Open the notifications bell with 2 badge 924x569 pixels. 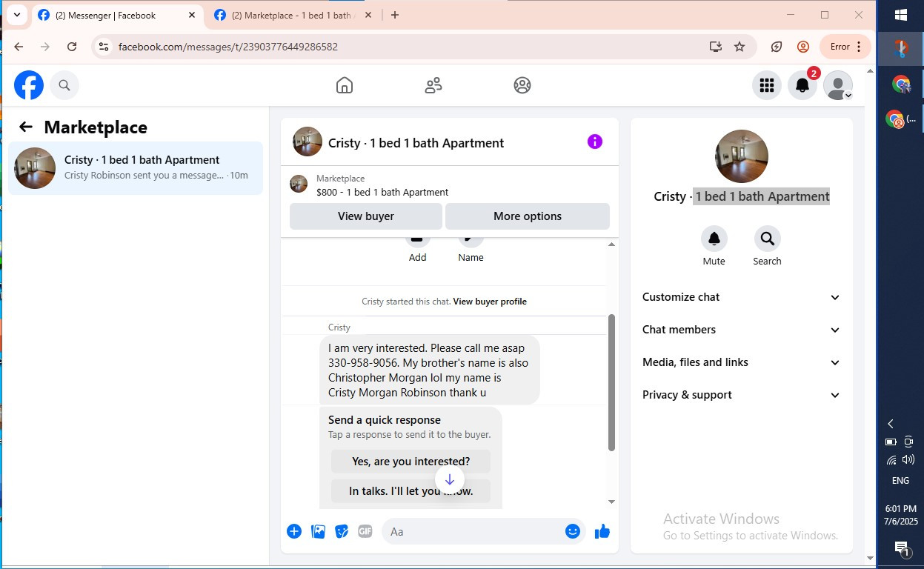pos(802,85)
